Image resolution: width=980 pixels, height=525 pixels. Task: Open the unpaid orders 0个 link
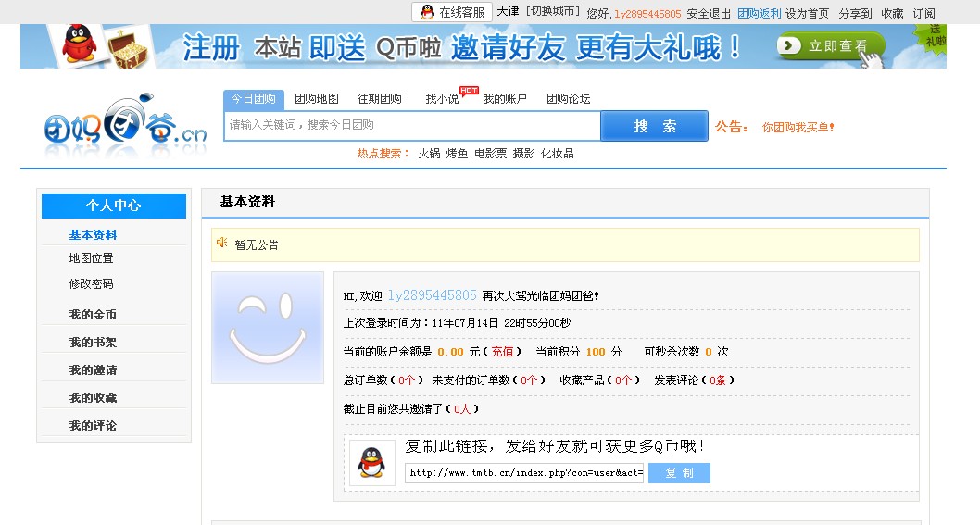[529, 380]
